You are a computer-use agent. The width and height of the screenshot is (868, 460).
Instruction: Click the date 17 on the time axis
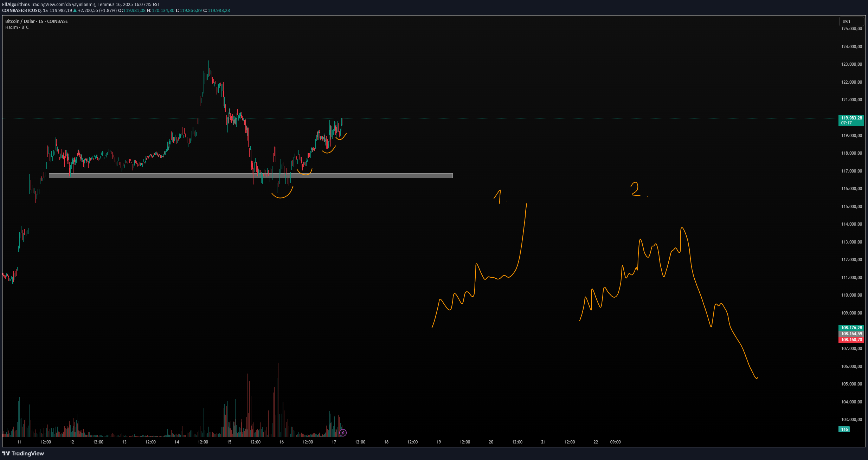click(334, 442)
